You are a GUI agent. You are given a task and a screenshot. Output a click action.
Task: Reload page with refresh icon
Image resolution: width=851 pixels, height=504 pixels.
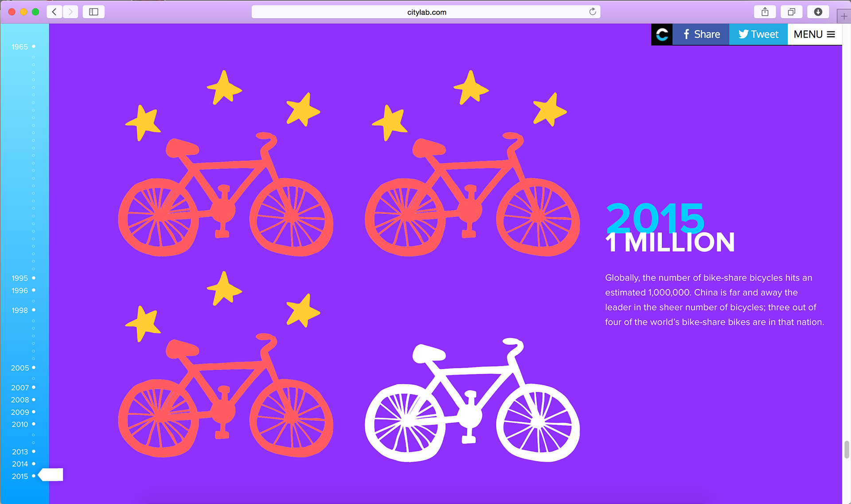593,12
